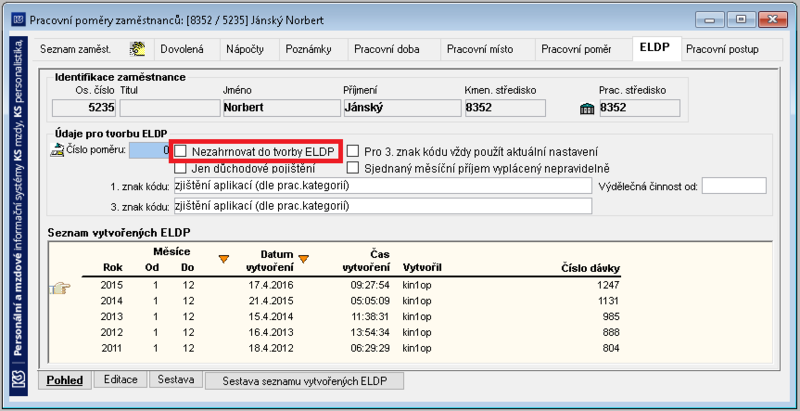Click the Vytvořil column header
Screen dimensions: 800x411
click(x=422, y=268)
